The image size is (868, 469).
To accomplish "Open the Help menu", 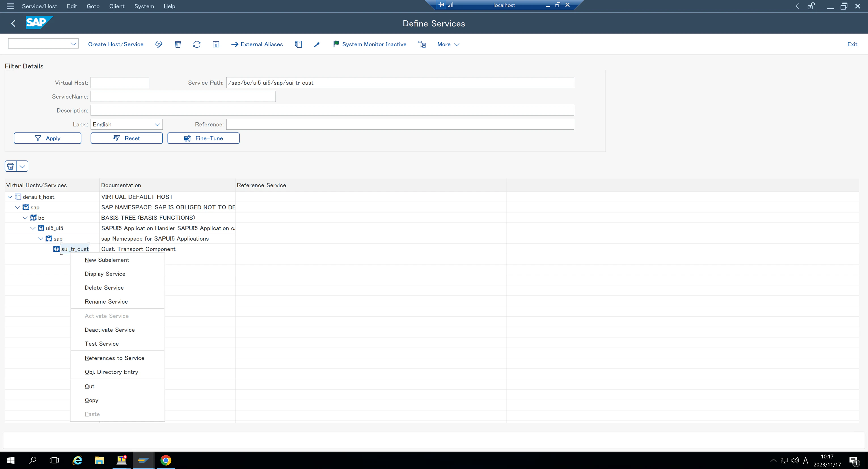I will pos(169,6).
